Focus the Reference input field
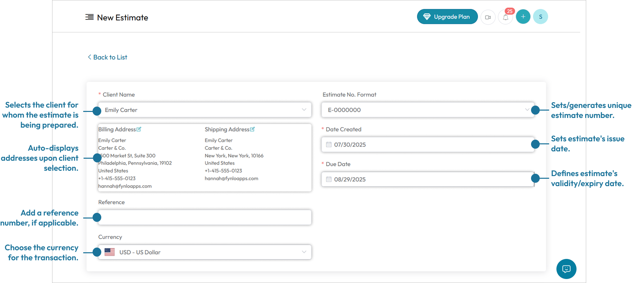This screenshot has height=283, width=644. 205,218
